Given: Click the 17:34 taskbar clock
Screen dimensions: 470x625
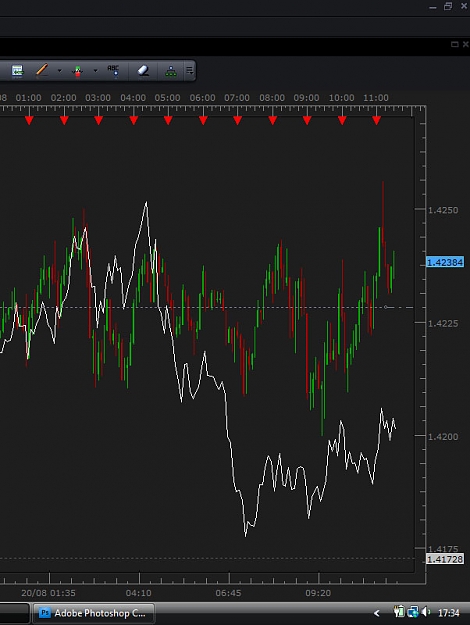Looking at the screenshot, I should (x=449, y=613).
